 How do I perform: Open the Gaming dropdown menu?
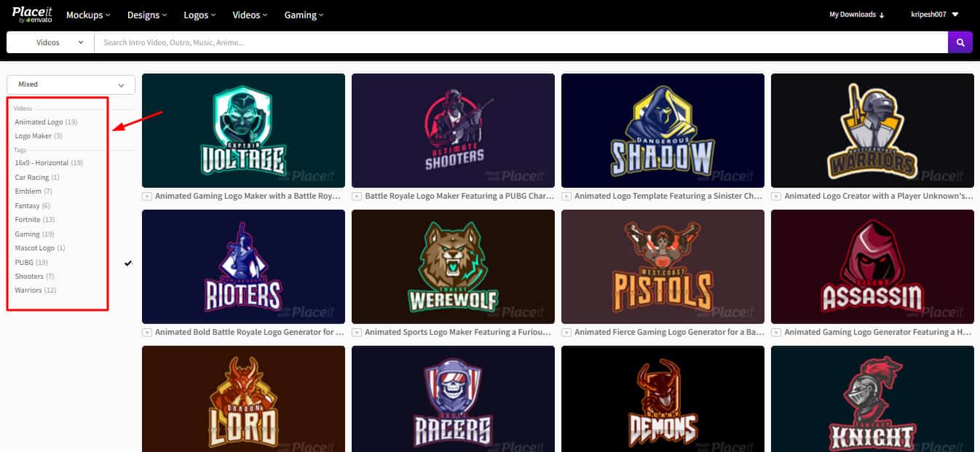coord(304,15)
